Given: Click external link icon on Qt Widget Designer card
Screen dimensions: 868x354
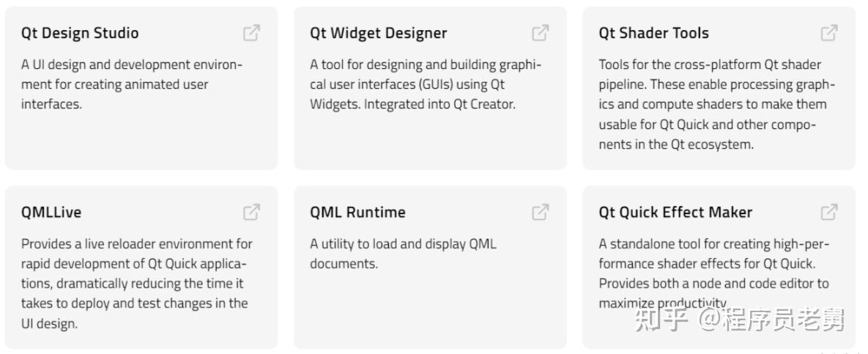Looking at the screenshot, I should 540,33.
